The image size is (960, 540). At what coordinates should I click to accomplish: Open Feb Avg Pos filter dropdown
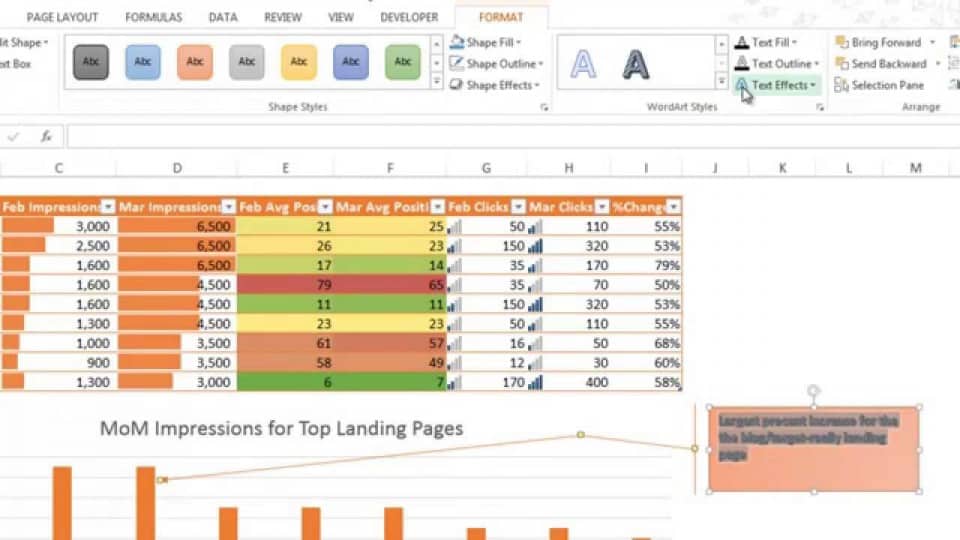click(325, 207)
